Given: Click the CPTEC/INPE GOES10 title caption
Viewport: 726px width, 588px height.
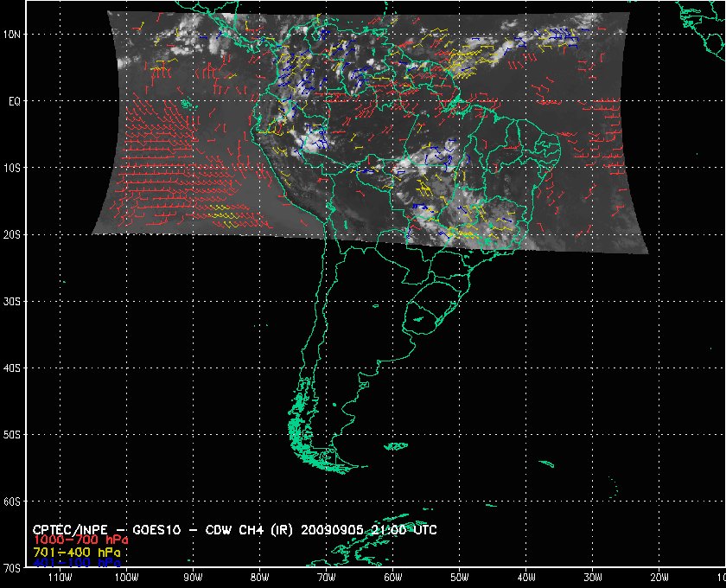Looking at the screenshot, I should [235, 530].
